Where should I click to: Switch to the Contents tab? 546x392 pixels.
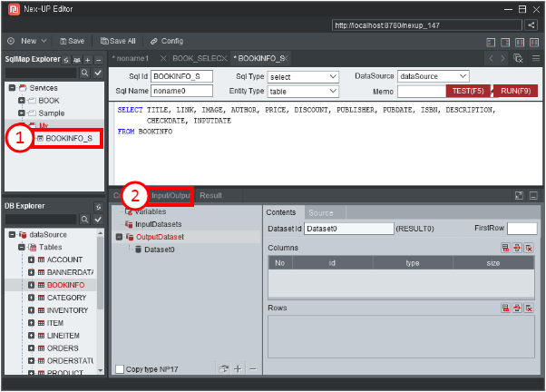(281, 212)
